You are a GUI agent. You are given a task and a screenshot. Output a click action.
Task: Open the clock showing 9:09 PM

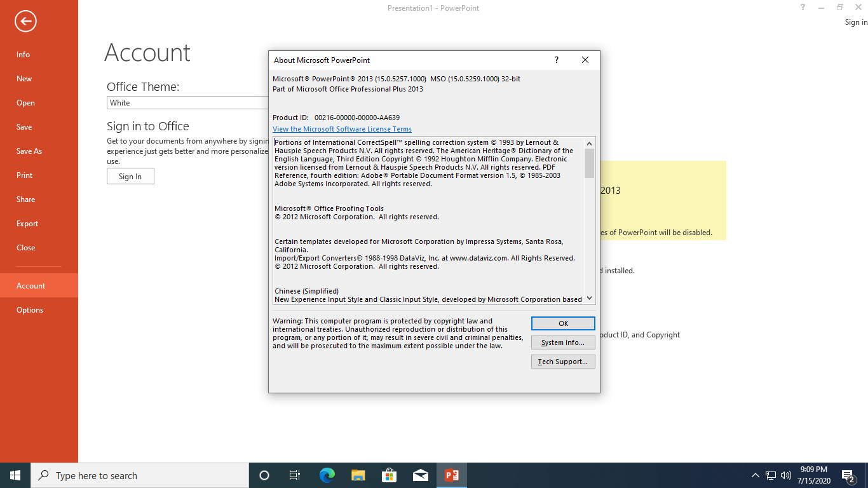pos(813,475)
